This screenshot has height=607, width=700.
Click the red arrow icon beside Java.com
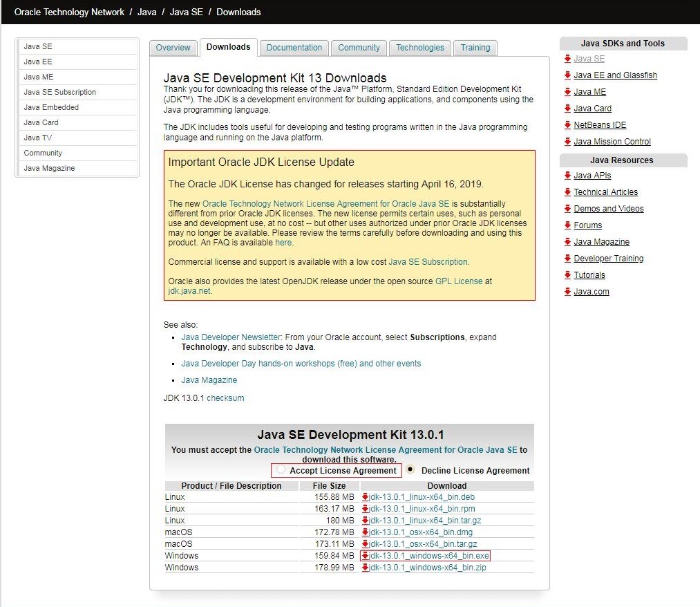[x=567, y=291]
